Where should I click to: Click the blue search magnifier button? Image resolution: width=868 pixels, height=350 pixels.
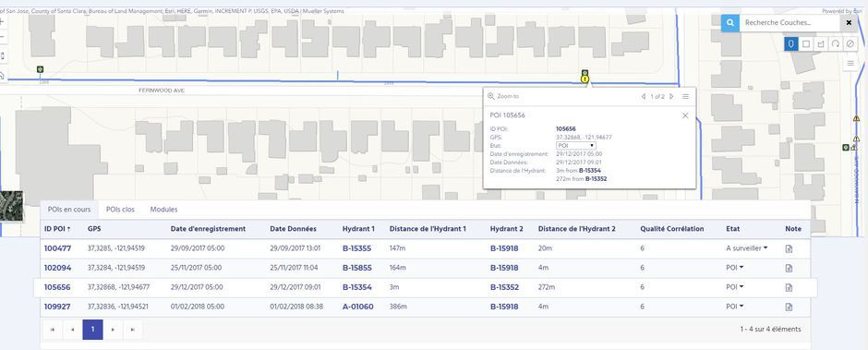point(730,23)
